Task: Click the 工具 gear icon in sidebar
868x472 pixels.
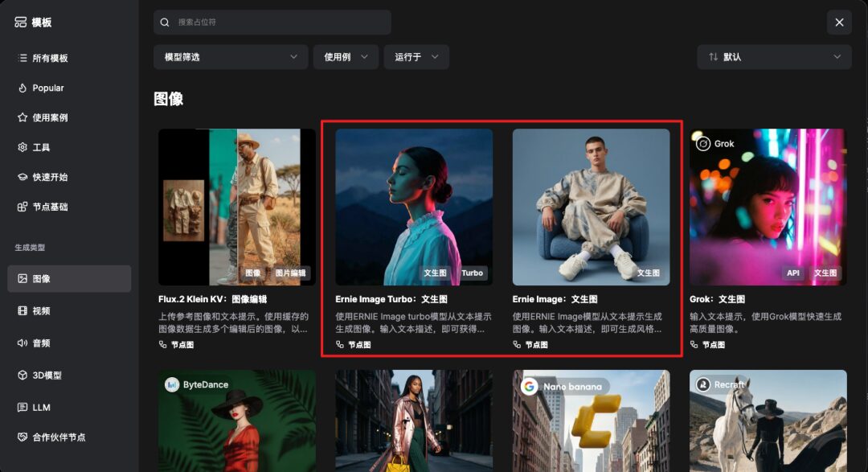Action: coord(23,147)
